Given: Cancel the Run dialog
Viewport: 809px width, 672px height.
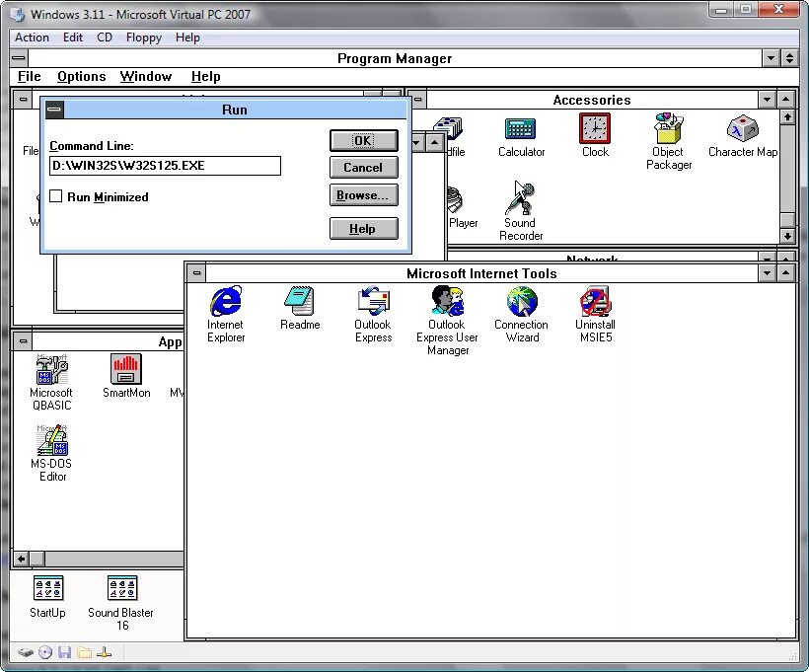Looking at the screenshot, I should [364, 167].
